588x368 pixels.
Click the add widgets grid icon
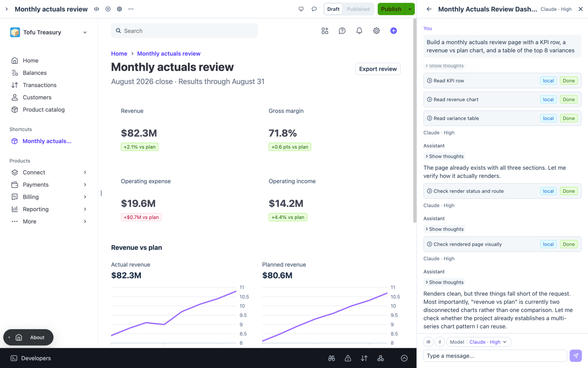coord(325,31)
